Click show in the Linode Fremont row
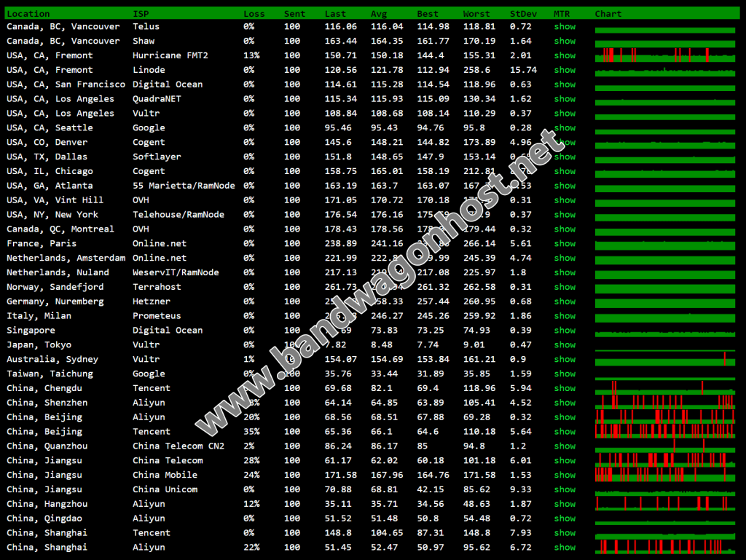Screen dimensions: 746x560 [565, 70]
